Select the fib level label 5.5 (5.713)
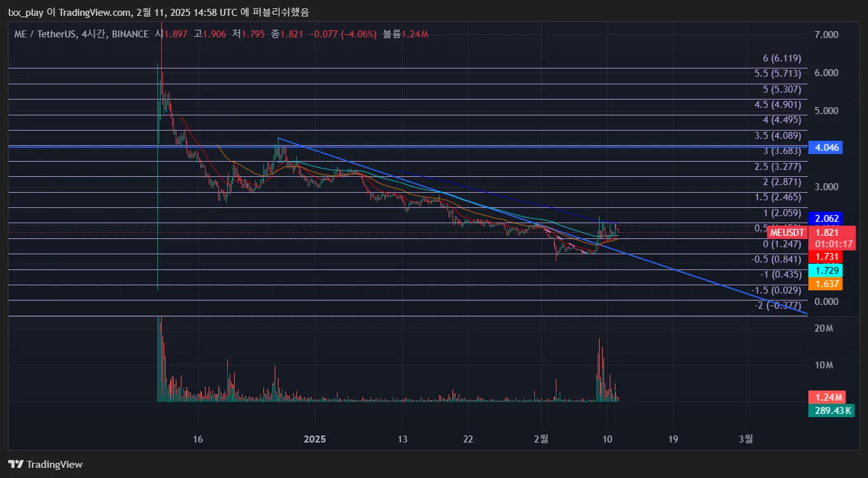The height and width of the screenshot is (478, 868). point(778,74)
